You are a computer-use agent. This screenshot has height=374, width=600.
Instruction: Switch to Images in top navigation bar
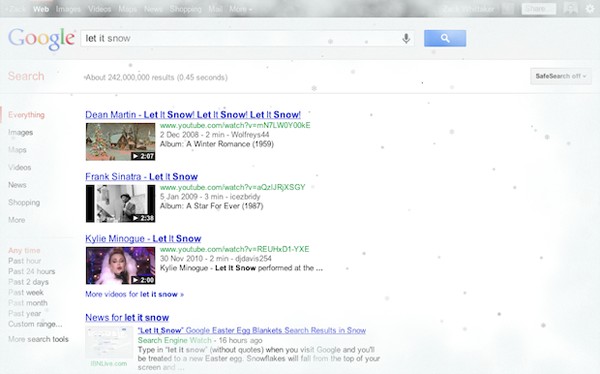click(68, 9)
